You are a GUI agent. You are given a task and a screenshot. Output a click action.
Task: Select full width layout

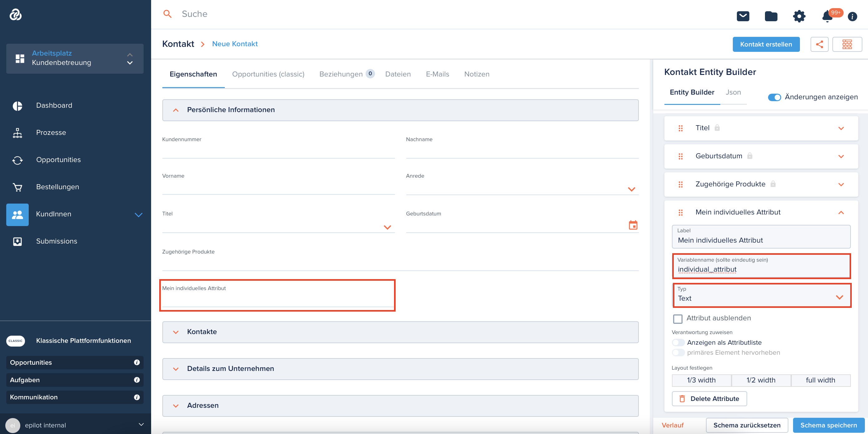pyautogui.click(x=821, y=380)
